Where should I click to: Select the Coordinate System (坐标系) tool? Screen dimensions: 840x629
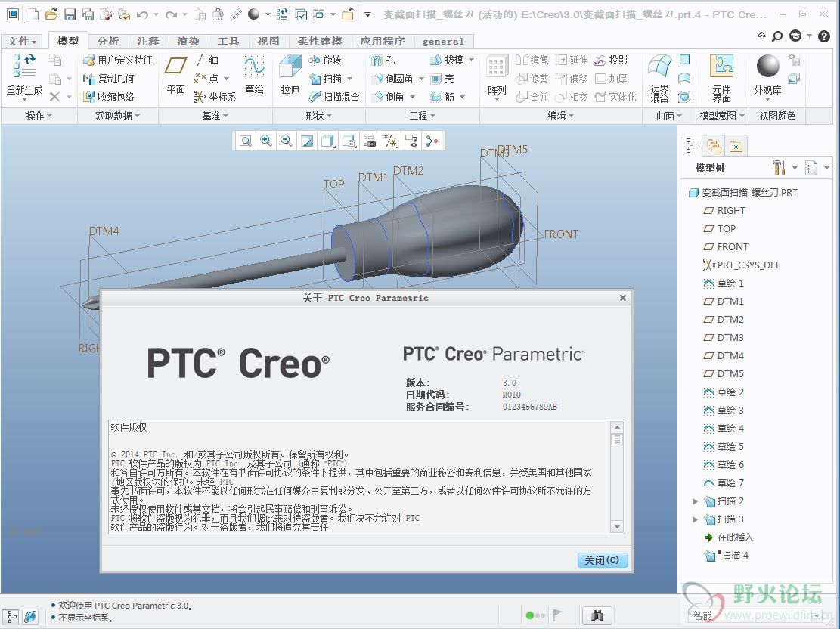pos(215,97)
